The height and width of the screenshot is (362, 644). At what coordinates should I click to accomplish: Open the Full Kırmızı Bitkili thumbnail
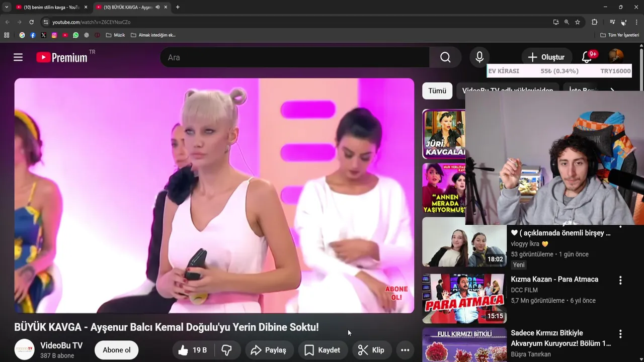[x=464, y=345]
